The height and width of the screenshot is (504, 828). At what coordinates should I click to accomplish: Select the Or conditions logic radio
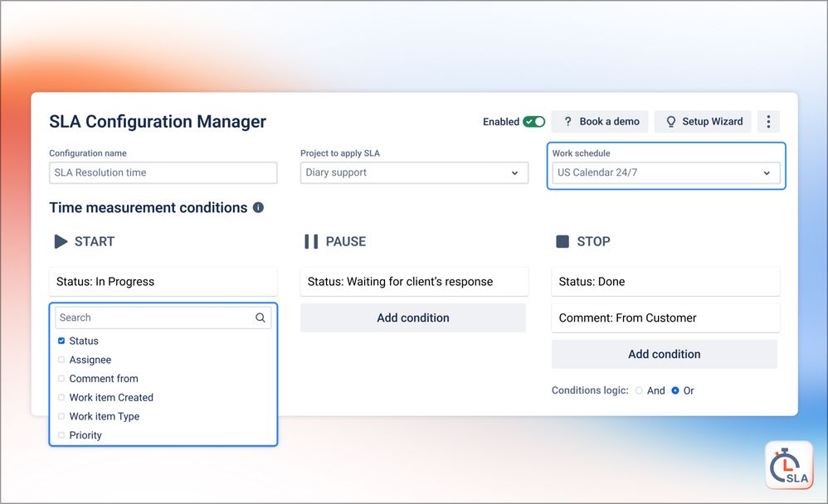[675, 390]
